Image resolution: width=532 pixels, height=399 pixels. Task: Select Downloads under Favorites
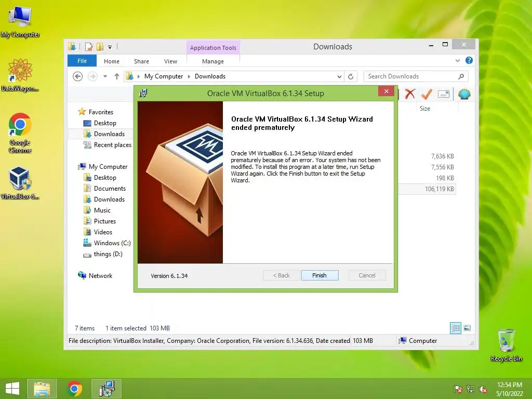109,134
